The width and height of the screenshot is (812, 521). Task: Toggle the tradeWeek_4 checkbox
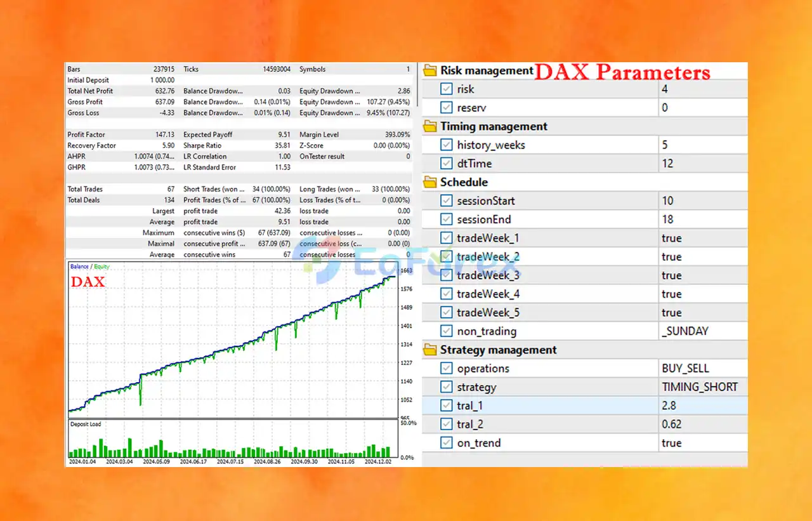447,294
